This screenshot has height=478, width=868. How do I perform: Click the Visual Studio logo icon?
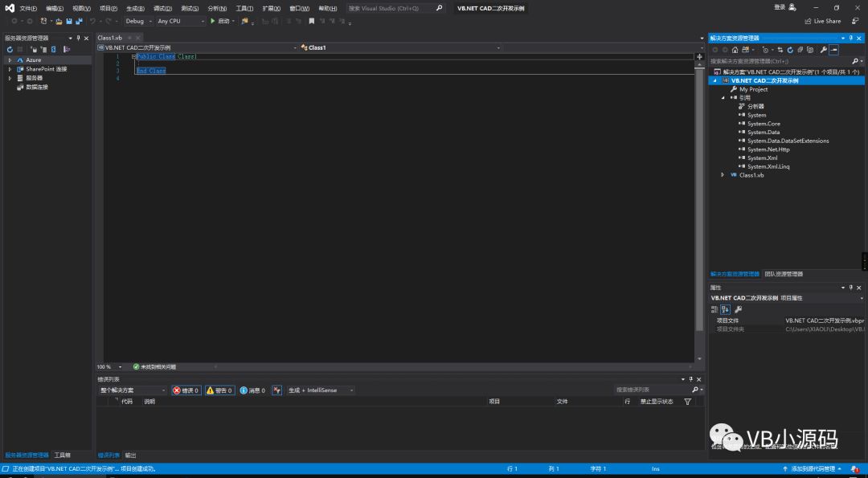coord(10,7)
